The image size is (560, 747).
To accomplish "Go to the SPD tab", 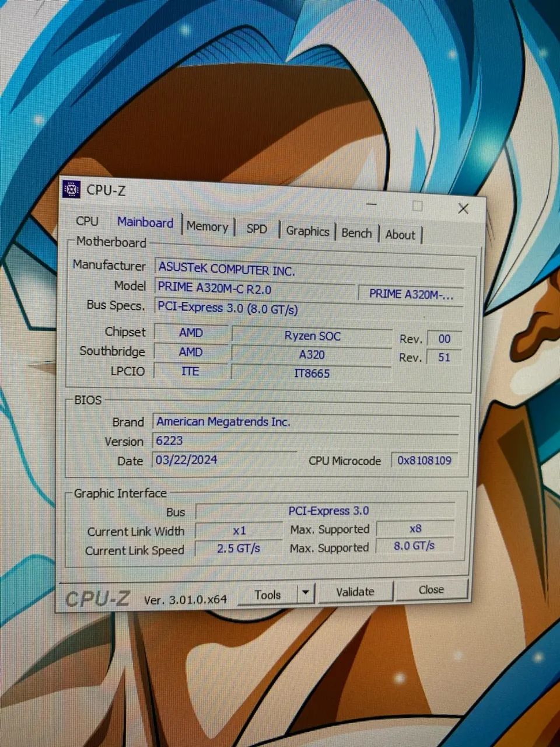I will pyautogui.click(x=257, y=229).
